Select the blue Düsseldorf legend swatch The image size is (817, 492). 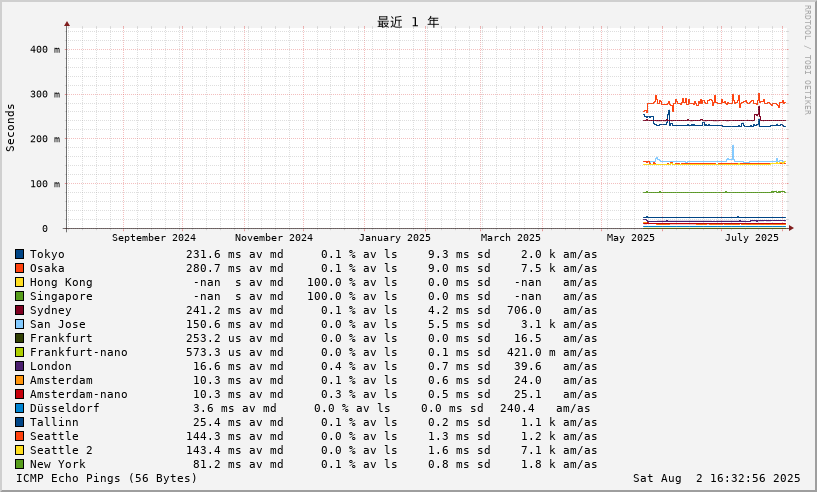pyautogui.click(x=19, y=408)
